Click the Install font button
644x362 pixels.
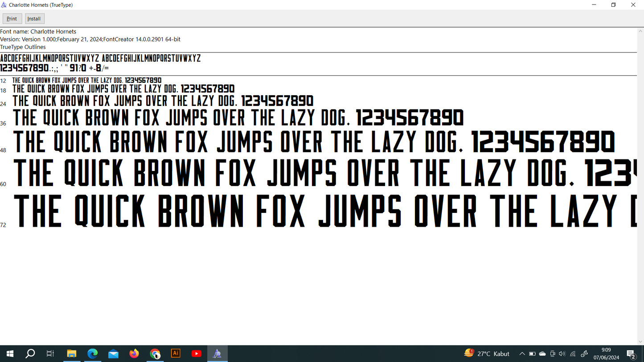[x=34, y=19]
